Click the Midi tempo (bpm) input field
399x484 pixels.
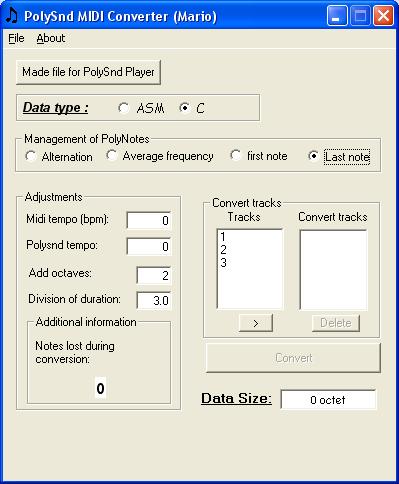click(149, 220)
